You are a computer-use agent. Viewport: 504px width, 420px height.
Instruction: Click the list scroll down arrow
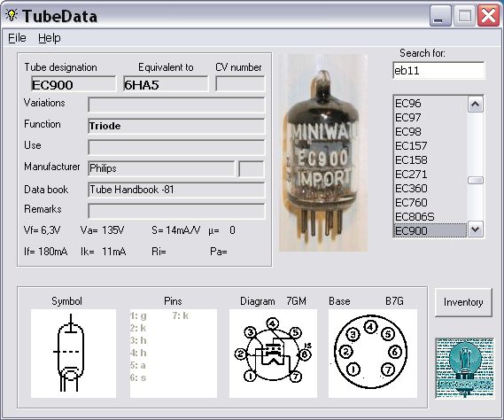tap(476, 229)
